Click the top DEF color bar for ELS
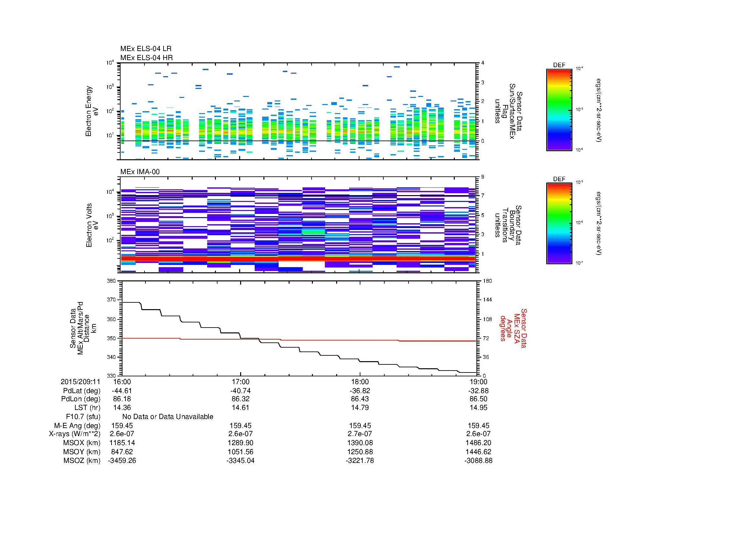Viewport: 756px width, 534px height. click(x=559, y=110)
